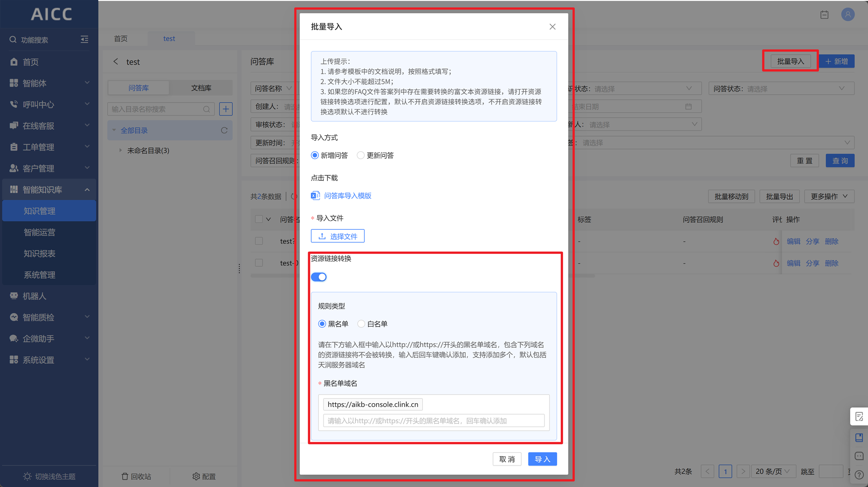Screen dimensions: 868x487
Task: Download the 问答库导入模版 template link
Action: [x=348, y=196]
